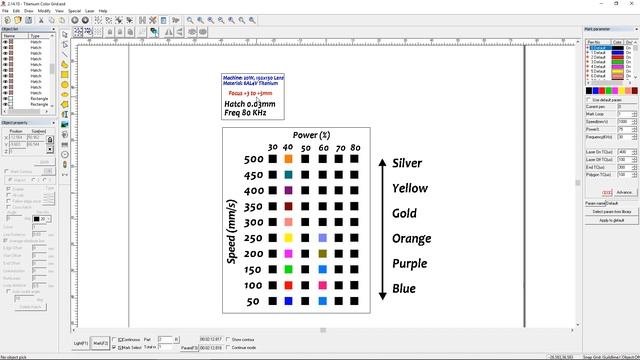Click the Param(F3) button

coord(189,348)
